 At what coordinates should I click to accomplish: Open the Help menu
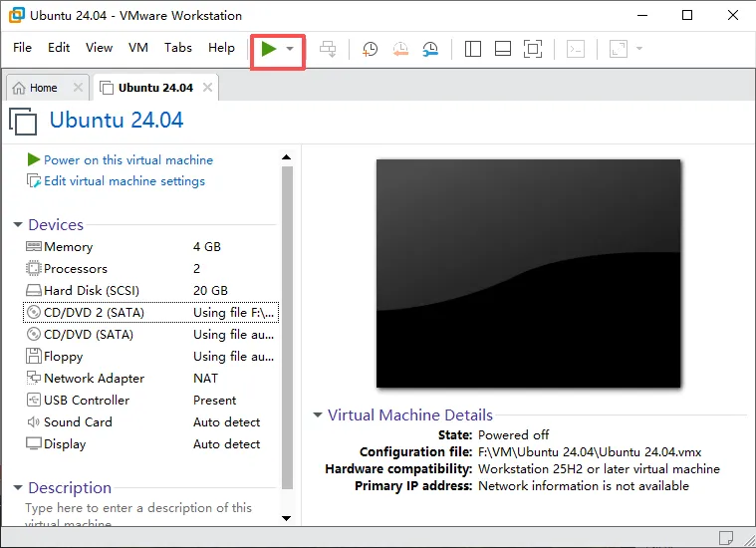click(x=221, y=47)
